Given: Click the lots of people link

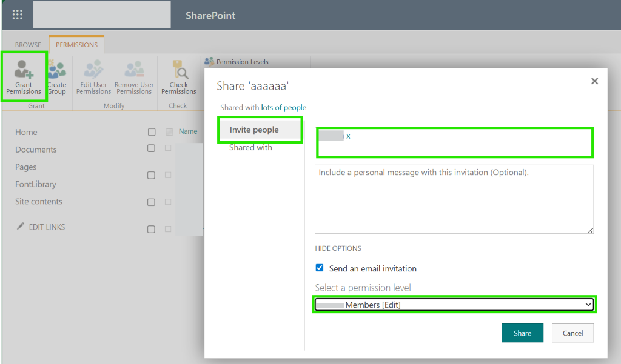Looking at the screenshot, I should tap(284, 108).
